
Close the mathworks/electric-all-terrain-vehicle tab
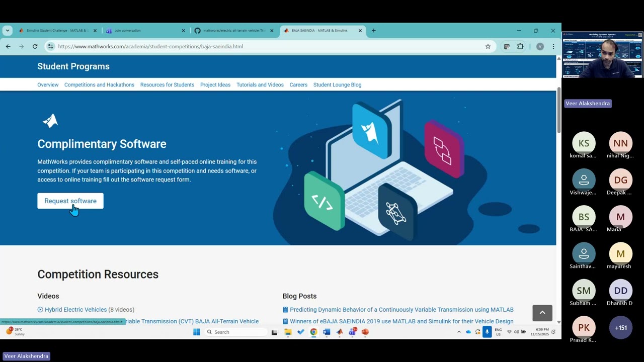(x=272, y=31)
